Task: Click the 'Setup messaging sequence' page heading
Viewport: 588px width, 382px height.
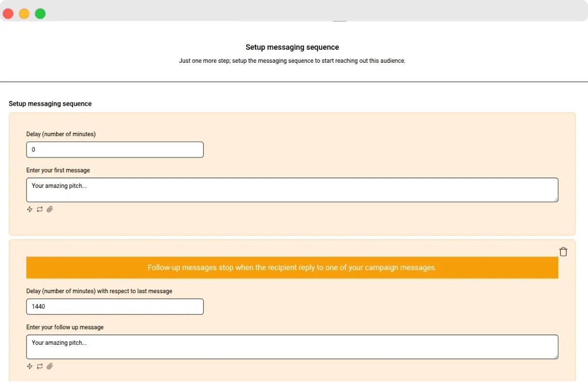Action: coord(292,47)
